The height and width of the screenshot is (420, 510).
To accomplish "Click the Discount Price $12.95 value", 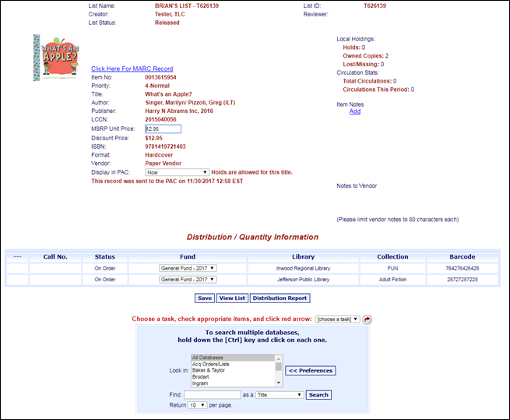I will tap(153, 138).
